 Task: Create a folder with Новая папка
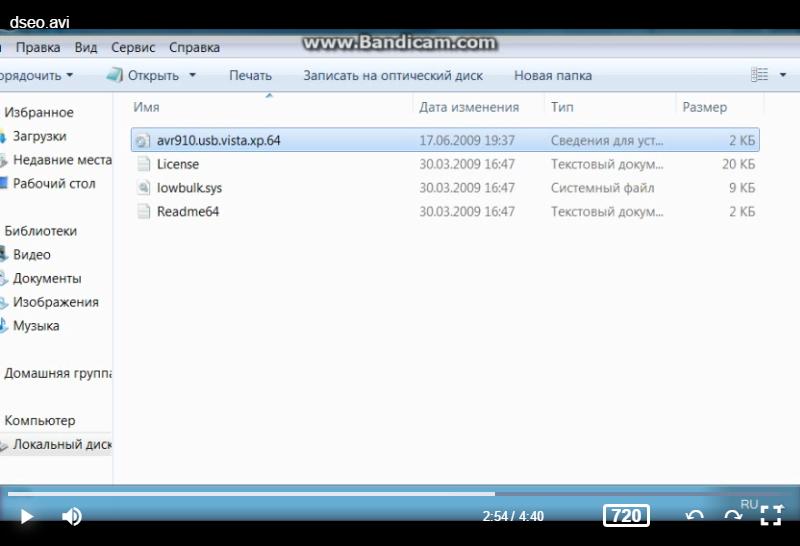point(553,76)
